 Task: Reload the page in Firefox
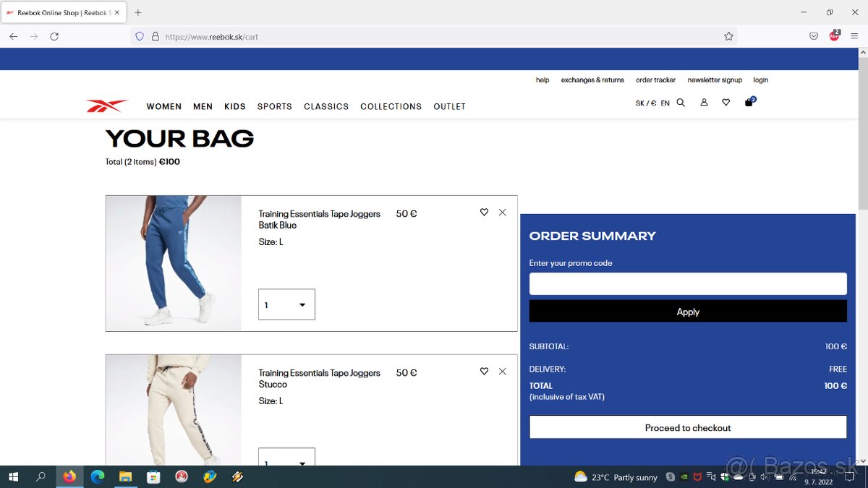click(54, 36)
